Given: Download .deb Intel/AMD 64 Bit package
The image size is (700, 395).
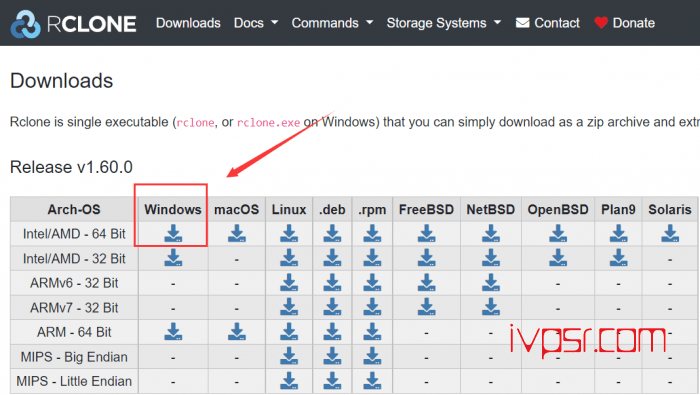Looking at the screenshot, I should [x=332, y=233].
